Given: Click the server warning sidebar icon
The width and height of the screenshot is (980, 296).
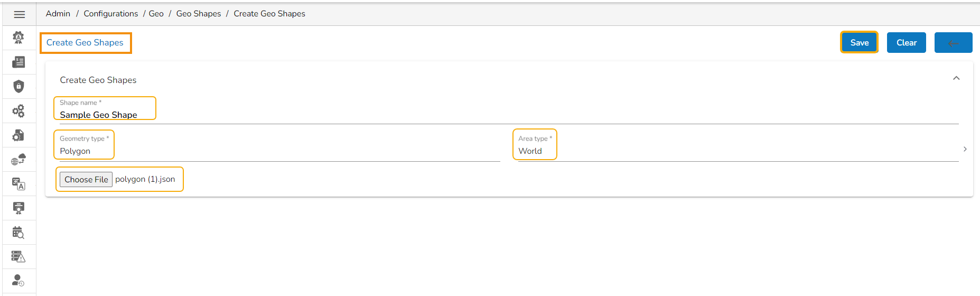Looking at the screenshot, I should coord(18,257).
